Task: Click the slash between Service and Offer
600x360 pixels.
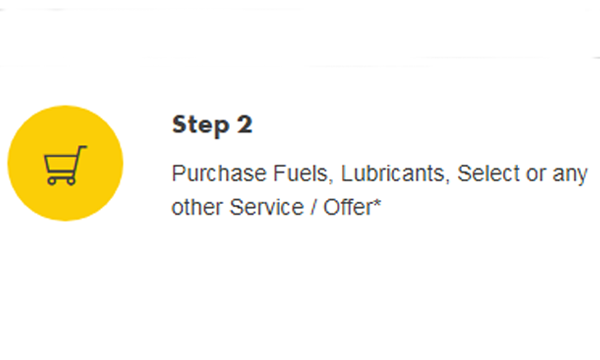Action: 314,207
